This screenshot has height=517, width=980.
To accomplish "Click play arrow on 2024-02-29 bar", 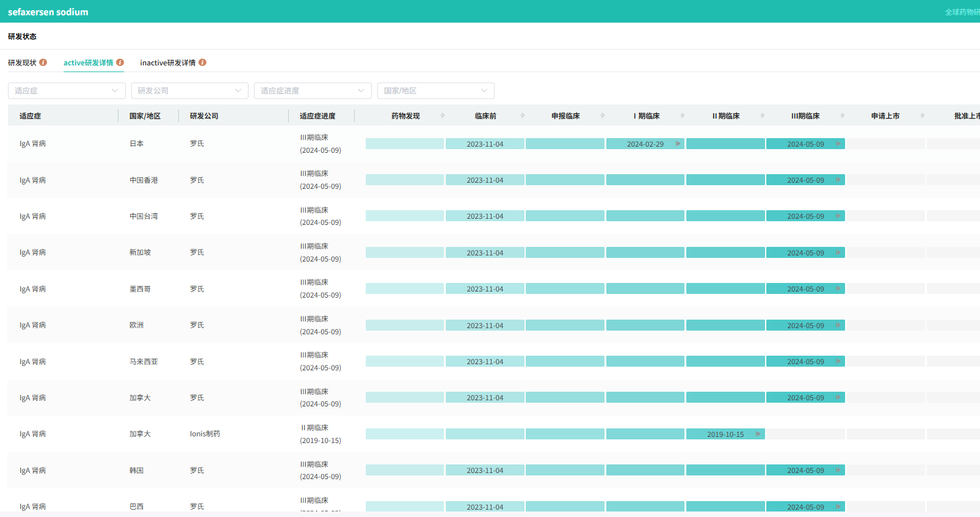I will click(x=678, y=144).
